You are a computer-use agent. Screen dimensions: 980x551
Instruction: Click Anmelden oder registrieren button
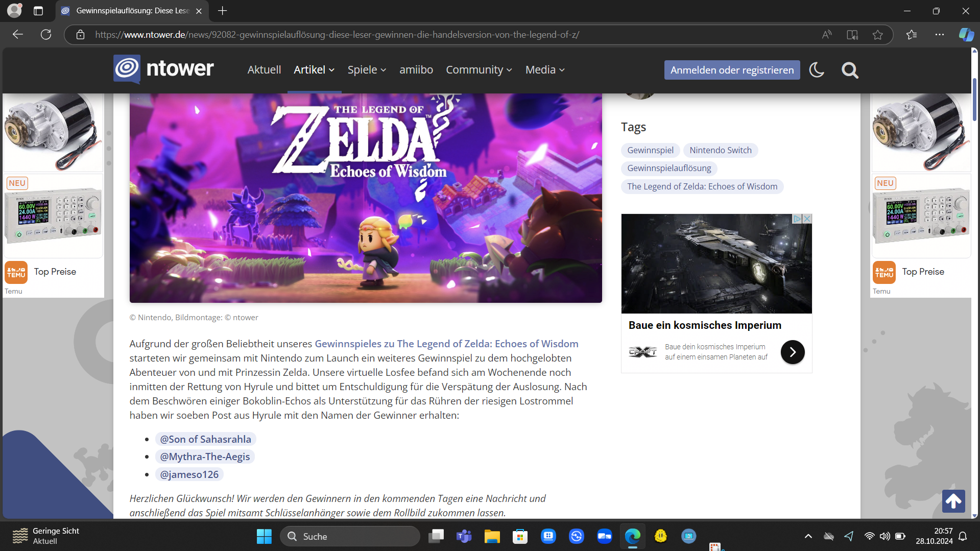731,70
